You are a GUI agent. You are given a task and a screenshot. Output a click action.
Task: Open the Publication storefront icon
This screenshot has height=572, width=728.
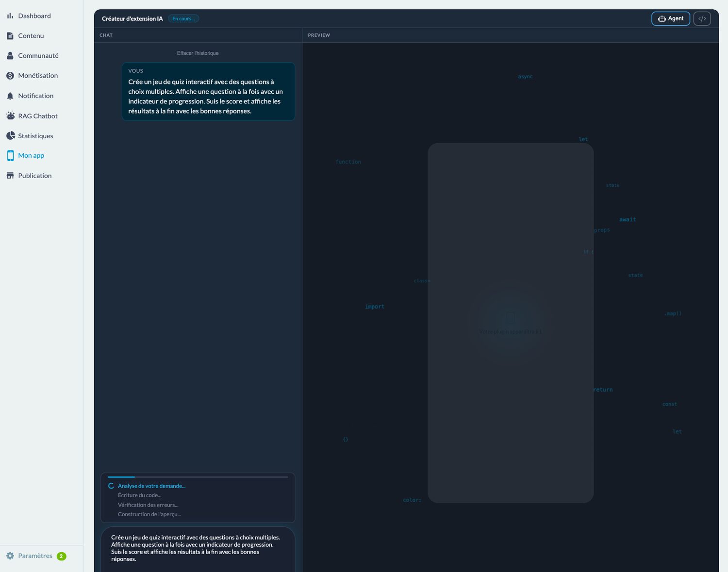[x=10, y=176]
